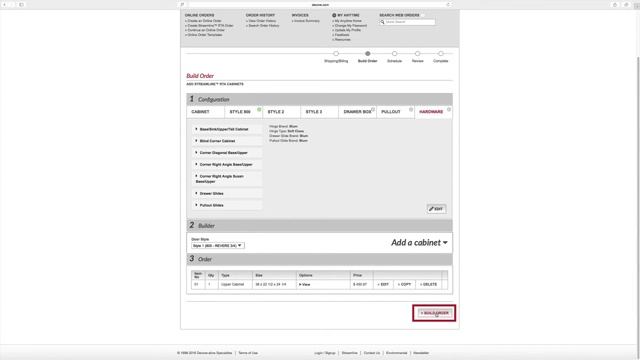Viewport: 640px width, 360px height.
Task: Expand the Pullout Slides section
Action: (x=227, y=205)
